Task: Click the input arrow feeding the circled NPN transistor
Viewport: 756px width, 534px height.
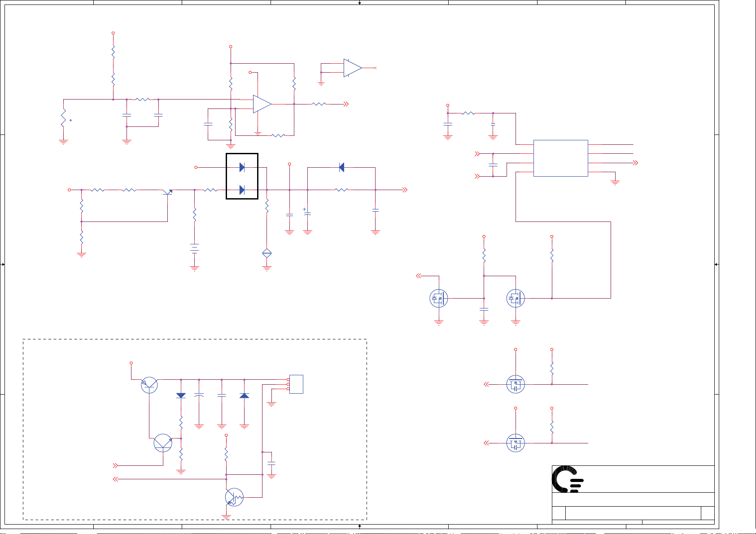Action: coord(116,465)
